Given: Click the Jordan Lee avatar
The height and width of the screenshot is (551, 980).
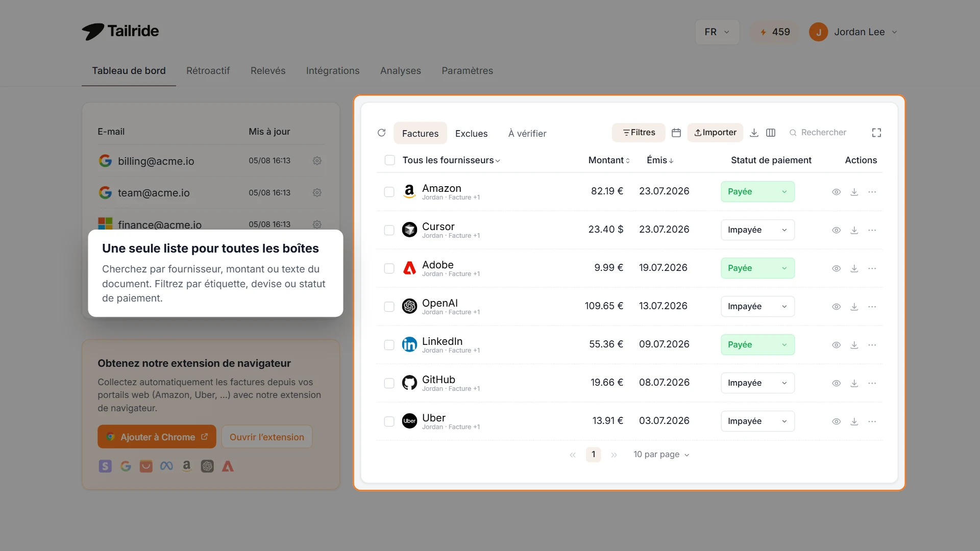Looking at the screenshot, I should coord(818,32).
